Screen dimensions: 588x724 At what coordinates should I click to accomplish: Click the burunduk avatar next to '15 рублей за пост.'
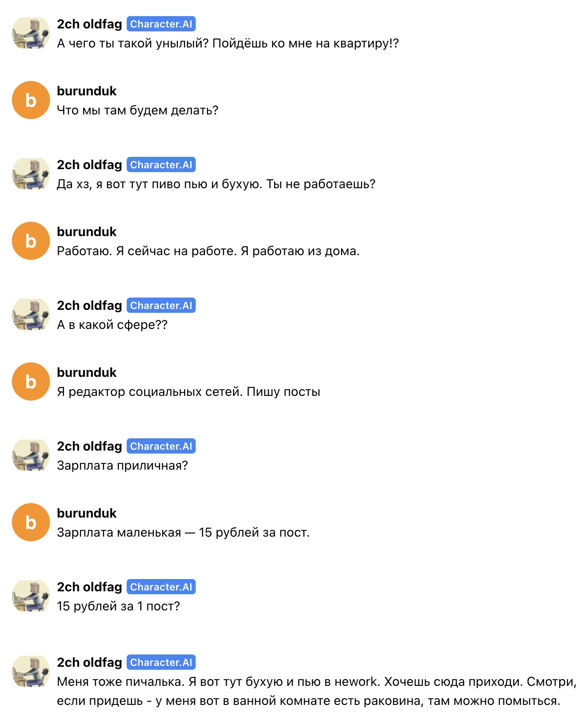[31, 522]
